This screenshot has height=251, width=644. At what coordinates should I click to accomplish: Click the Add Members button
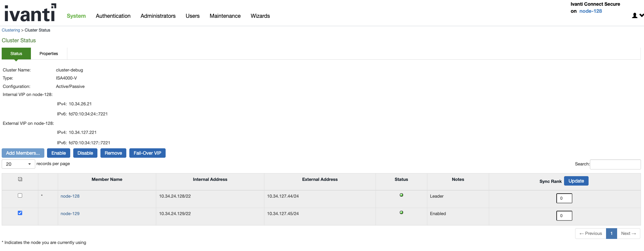coord(23,153)
